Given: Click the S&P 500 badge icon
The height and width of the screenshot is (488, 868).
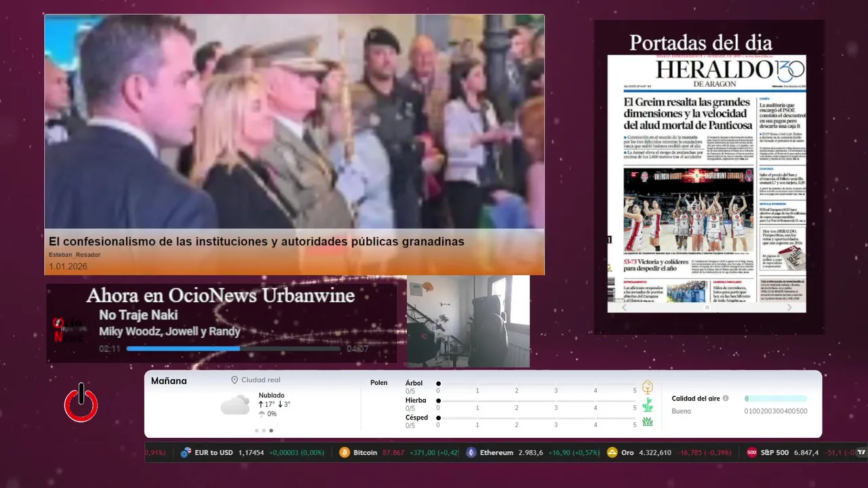Looking at the screenshot, I should pyautogui.click(x=751, y=452).
